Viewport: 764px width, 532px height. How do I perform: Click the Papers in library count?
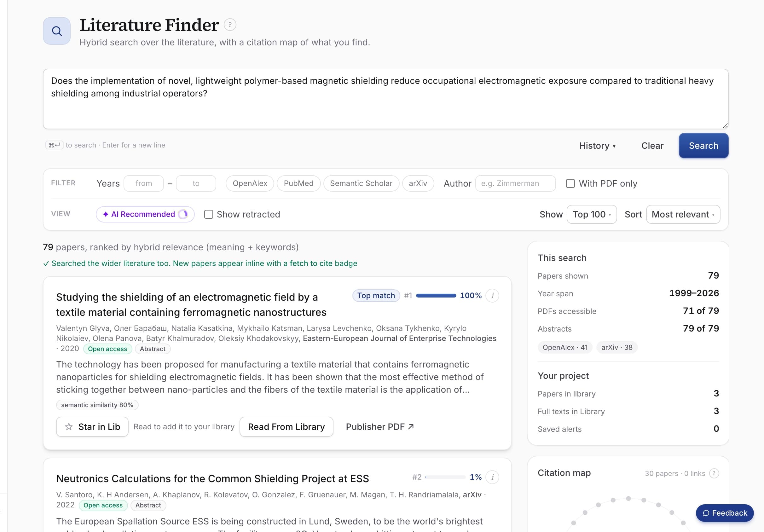[x=716, y=393]
